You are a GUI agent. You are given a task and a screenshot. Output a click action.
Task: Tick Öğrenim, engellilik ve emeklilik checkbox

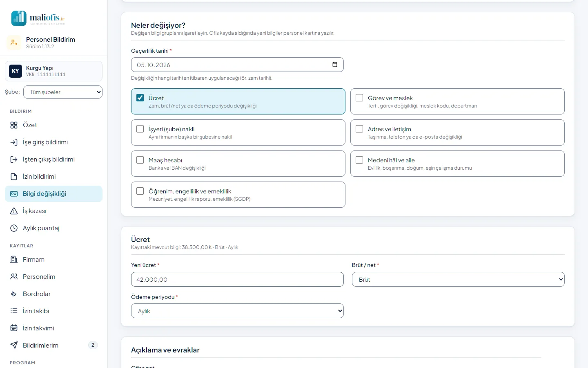(140, 191)
